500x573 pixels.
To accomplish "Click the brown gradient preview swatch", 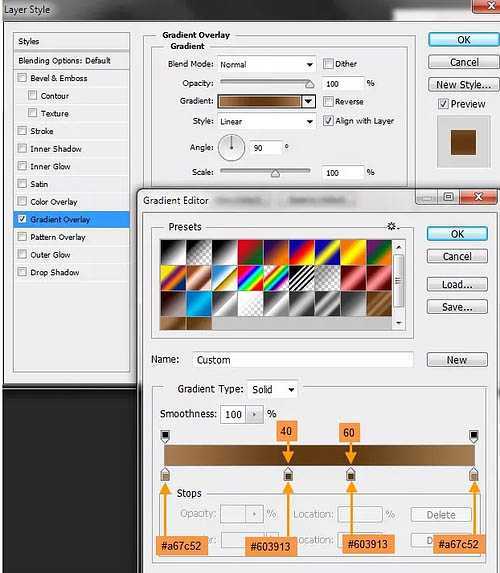I will pyautogui.click(x=259, y=101).
